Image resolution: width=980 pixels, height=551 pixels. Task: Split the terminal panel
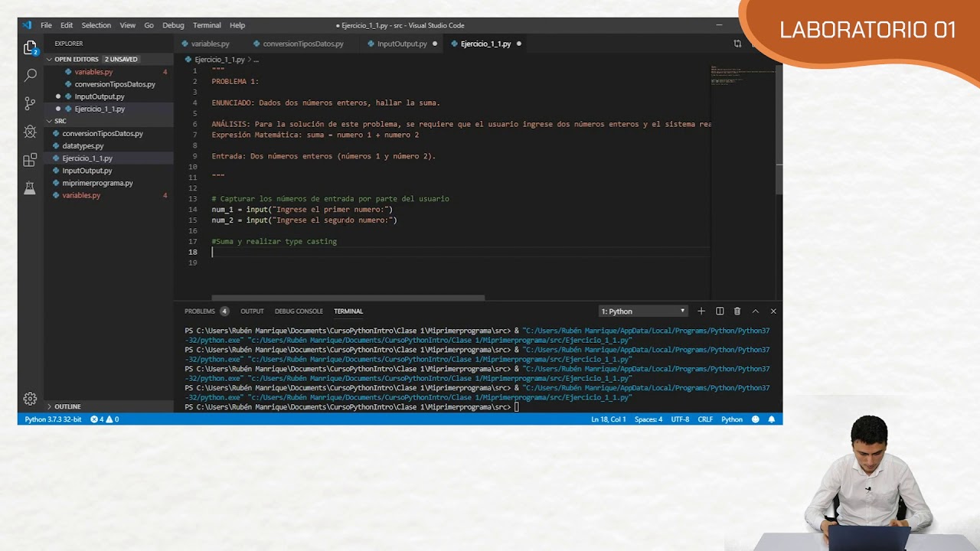point(720,311)
